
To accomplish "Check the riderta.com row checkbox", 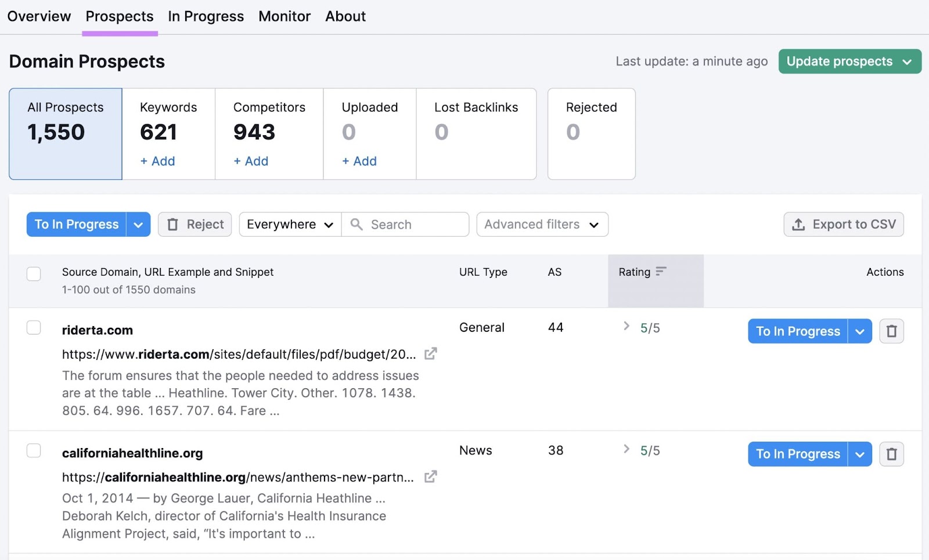I will click(33, 327).
